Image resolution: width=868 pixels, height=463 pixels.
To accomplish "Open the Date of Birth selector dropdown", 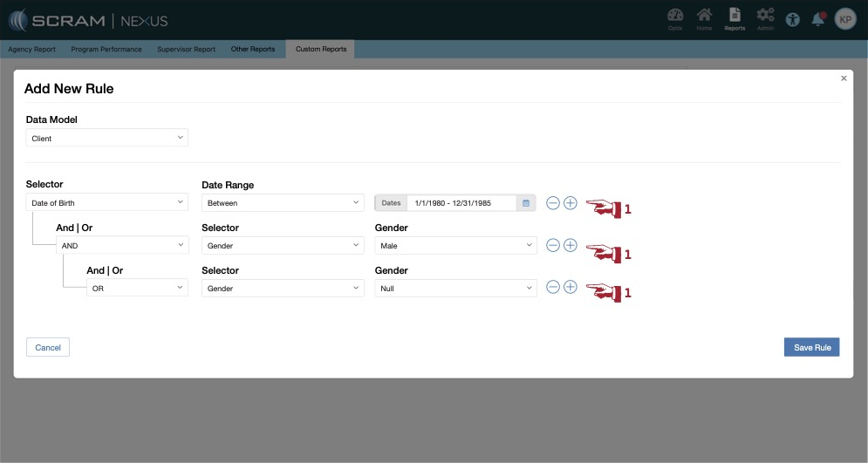I will (107, 203).
